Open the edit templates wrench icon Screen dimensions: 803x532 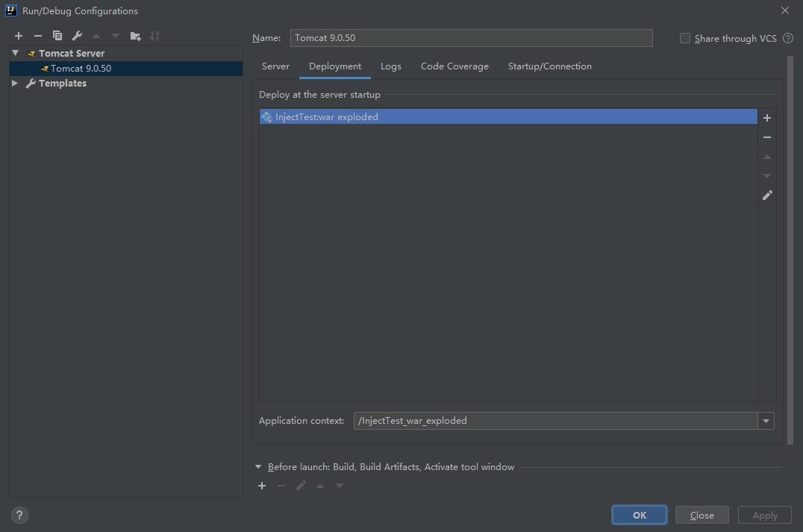[x=77, y=36]
